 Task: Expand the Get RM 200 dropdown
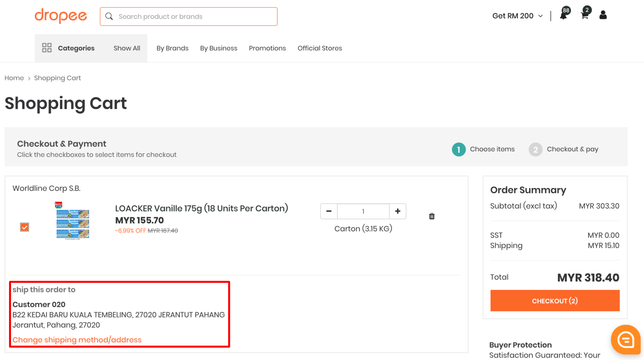point(517,16)
